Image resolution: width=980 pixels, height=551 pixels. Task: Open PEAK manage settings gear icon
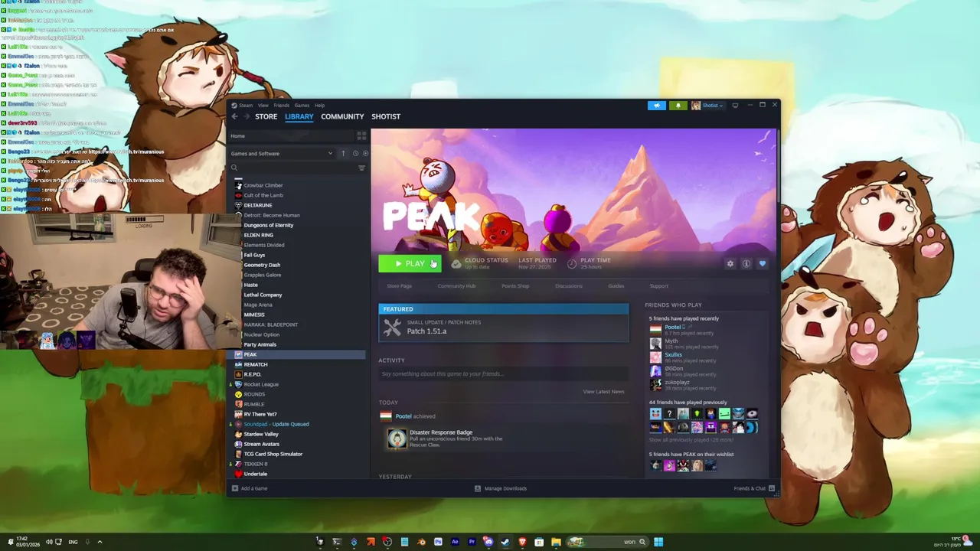coord(730,263)
